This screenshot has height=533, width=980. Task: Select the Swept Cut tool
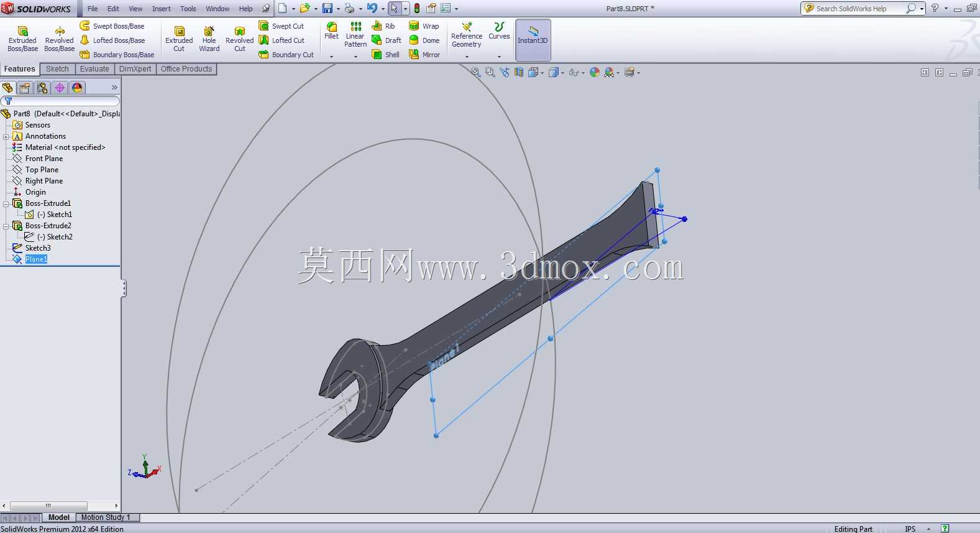point(282,26)
